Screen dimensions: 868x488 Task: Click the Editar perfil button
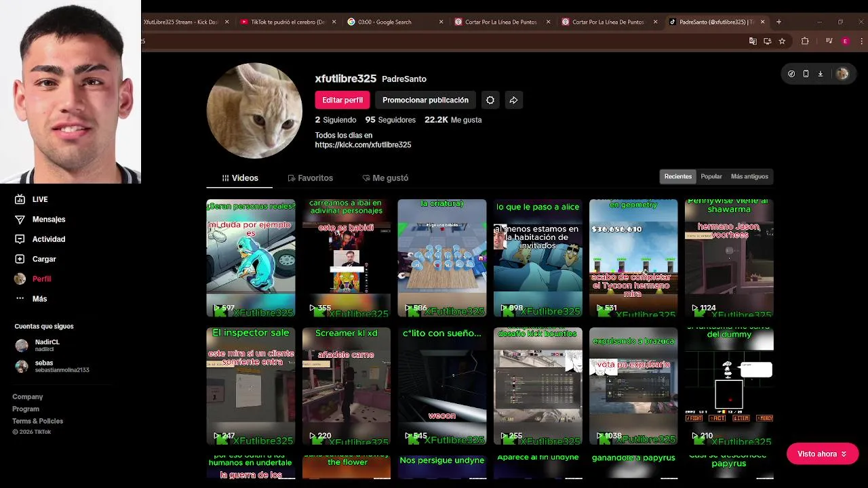point(342,100)
